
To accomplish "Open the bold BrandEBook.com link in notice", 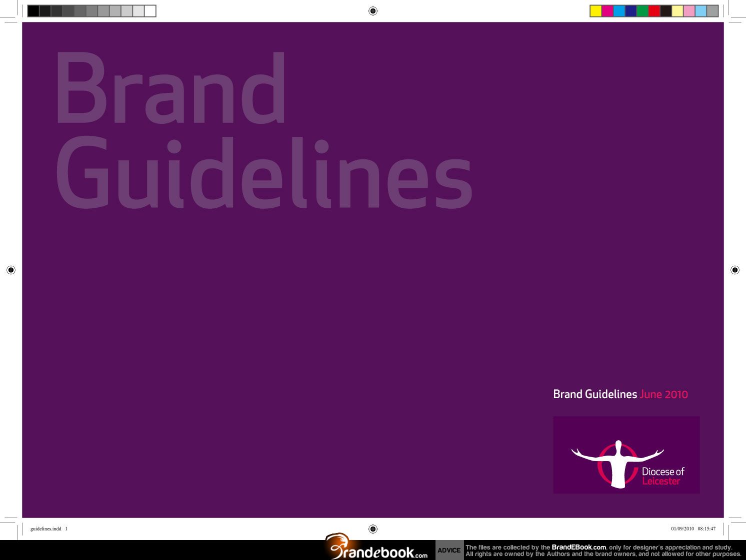I will click(x=578, y=547).
